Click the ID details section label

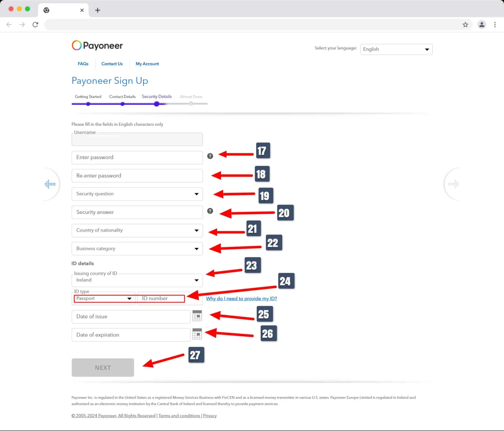click(82, 263)
